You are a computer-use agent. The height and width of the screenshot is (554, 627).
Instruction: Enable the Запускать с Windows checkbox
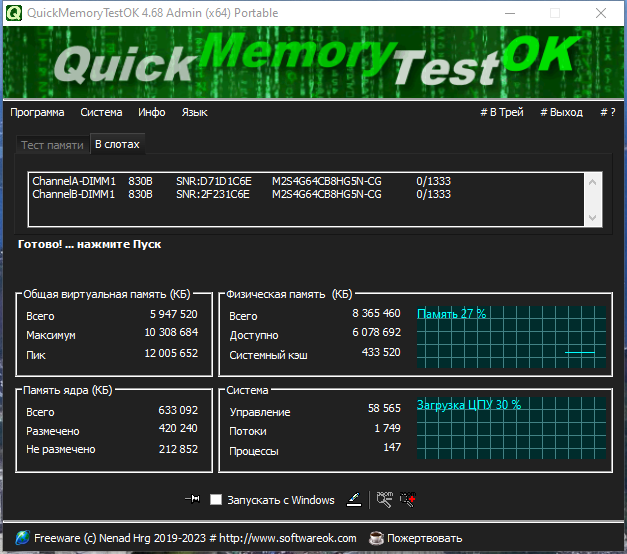pyautogui.click(x=216, y=500)
